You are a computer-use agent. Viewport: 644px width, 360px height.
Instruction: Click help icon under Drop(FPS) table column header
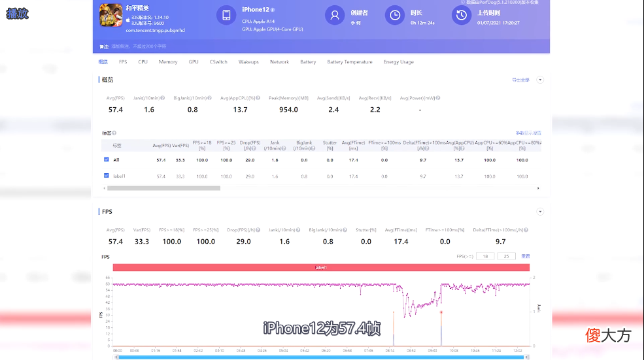[x=254, y=148]
